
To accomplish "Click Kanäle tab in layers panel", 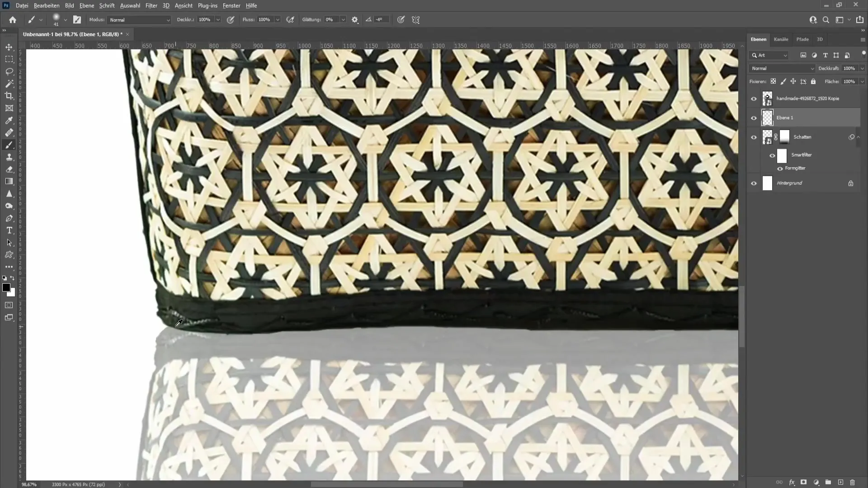I will pos(781,39).
